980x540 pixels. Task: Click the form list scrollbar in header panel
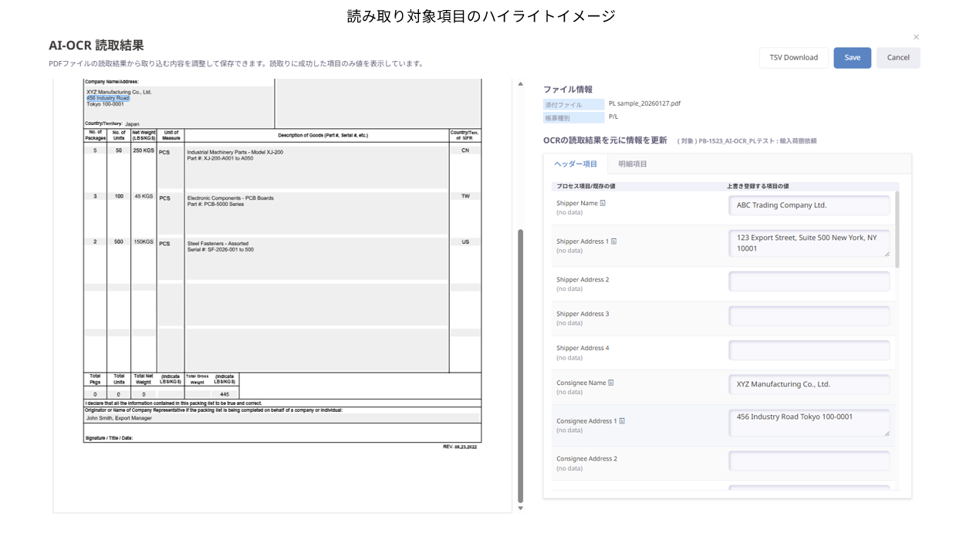(897, 230)
